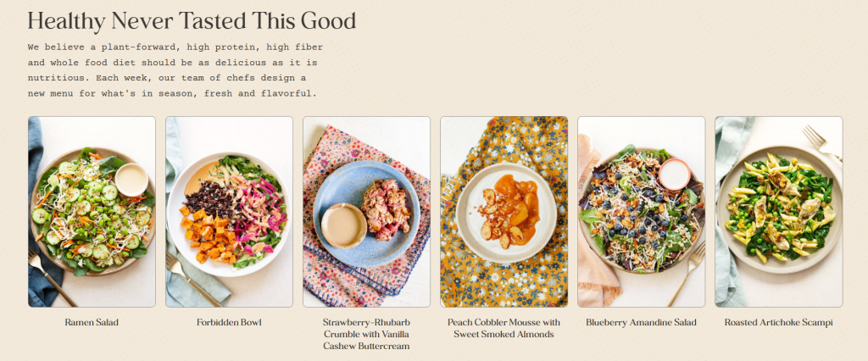Click the cashew buttercream cup on blue plate

coord(343,224)
